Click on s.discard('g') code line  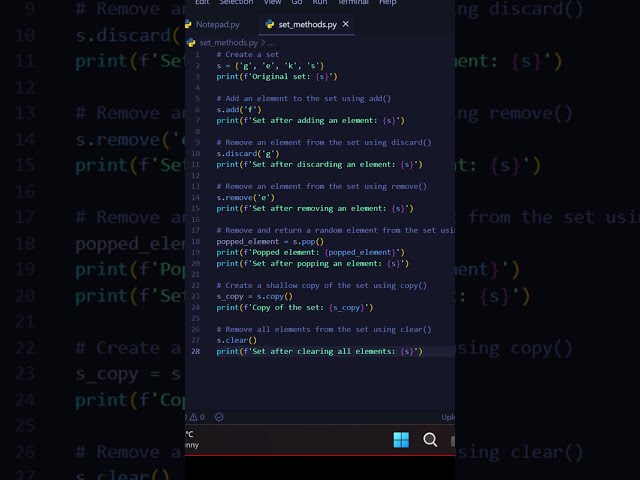248,153
